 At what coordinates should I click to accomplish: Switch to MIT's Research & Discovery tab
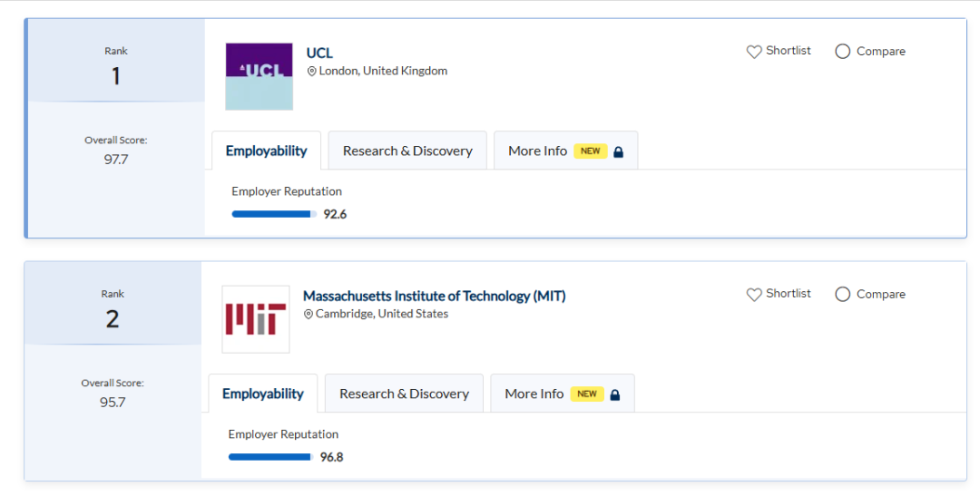[404, 394]
